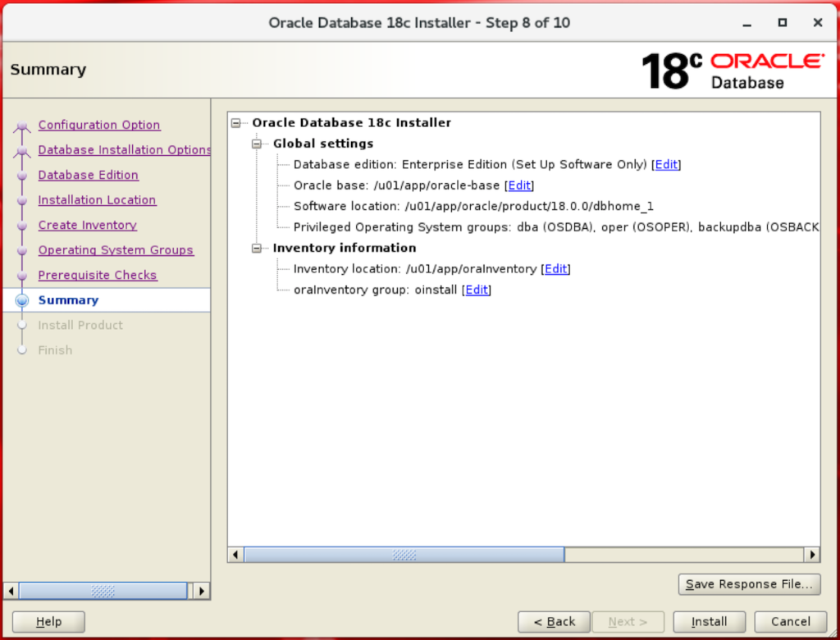Go back with the Back button
Image resolution: width=840 pixels, height=640 pixels.
click(554, 622)
